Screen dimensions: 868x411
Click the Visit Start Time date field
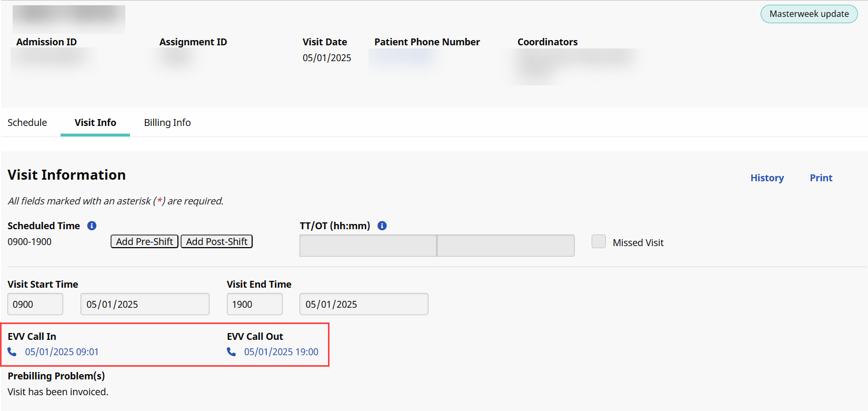click(145, 304)
